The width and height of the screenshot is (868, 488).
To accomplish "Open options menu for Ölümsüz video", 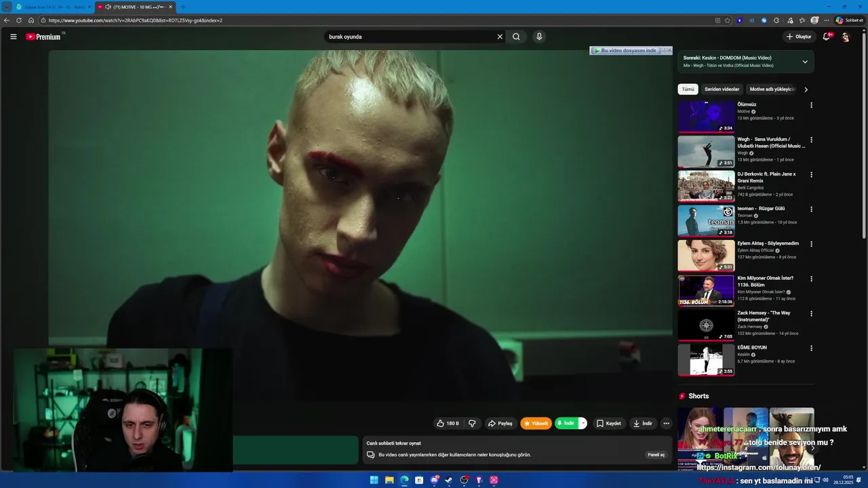I will click(x=811, y=105).
